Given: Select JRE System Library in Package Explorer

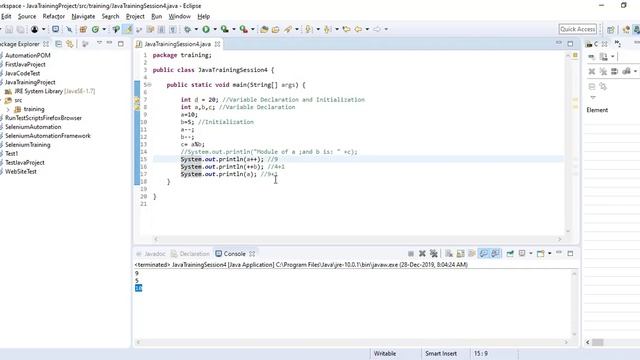Looking at the screenshot, I should [50, 91].
